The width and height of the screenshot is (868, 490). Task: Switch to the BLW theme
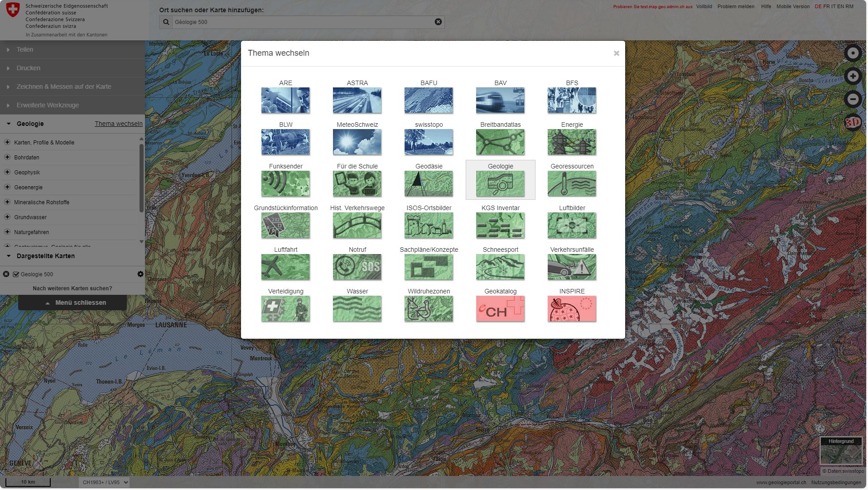tap(285, 142)
